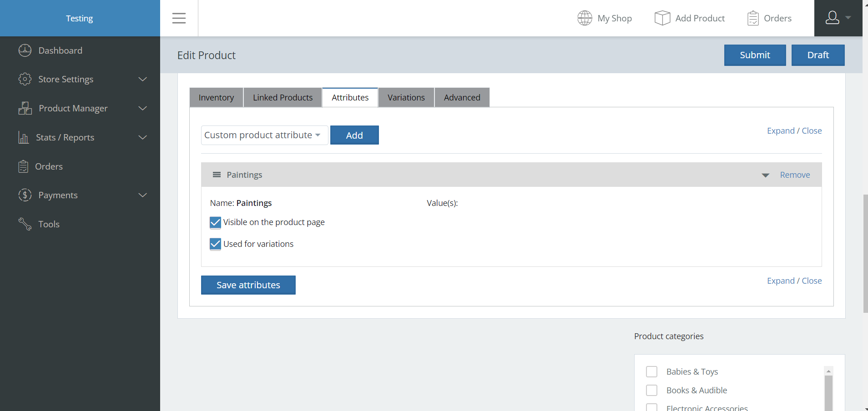Click the Dashboard gauge icon in sidebar
Image resolution: width=868 pixels, height=411 pixels.
(x=25, y=50)
